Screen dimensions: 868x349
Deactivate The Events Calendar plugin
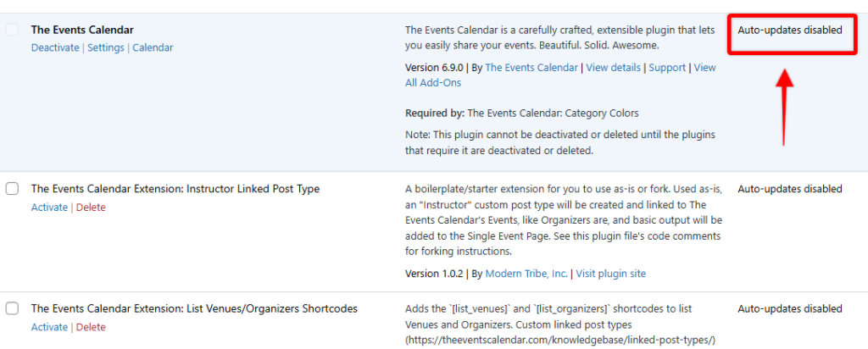[56, 47]
